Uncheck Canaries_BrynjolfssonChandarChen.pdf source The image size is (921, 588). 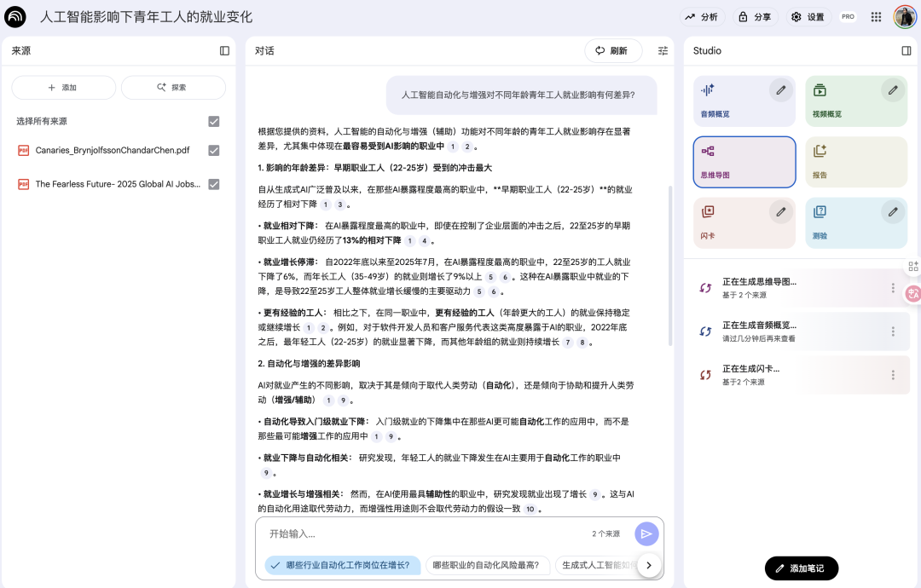click(x=214, y=150)
